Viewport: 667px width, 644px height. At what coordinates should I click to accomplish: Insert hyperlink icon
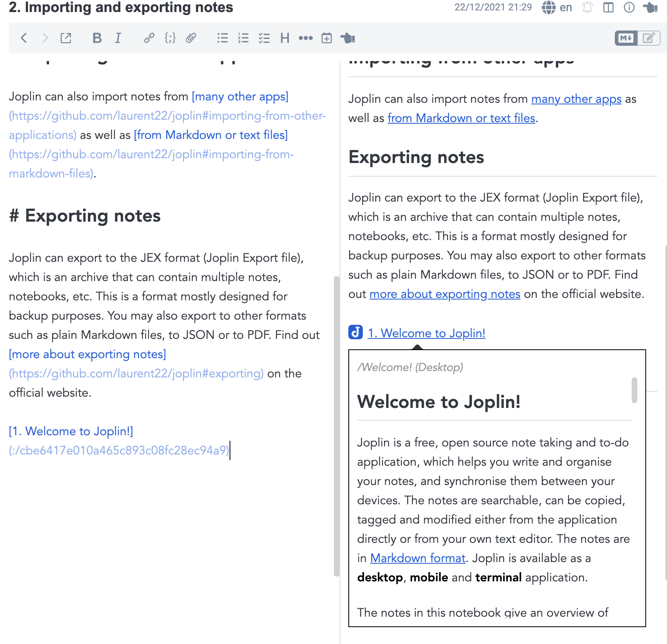pos(149,38)
